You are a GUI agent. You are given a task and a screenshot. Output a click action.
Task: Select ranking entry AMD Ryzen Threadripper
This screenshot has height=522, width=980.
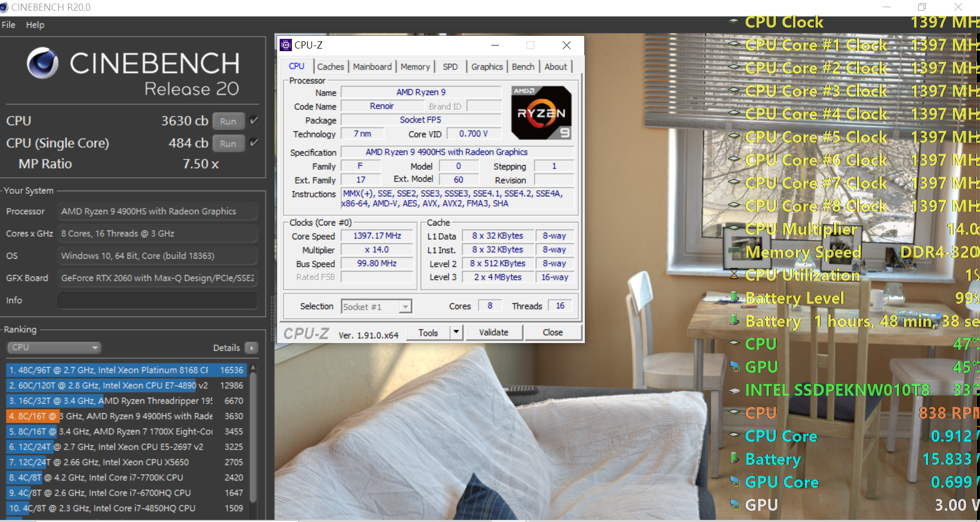click(126, 400)
